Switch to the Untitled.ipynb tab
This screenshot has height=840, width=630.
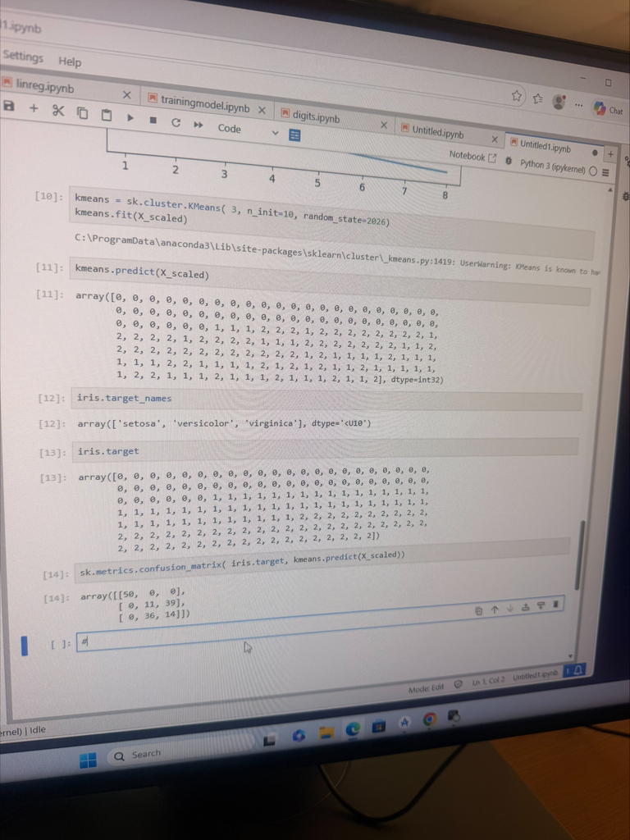pyautogui.click(x=438, y=132)
